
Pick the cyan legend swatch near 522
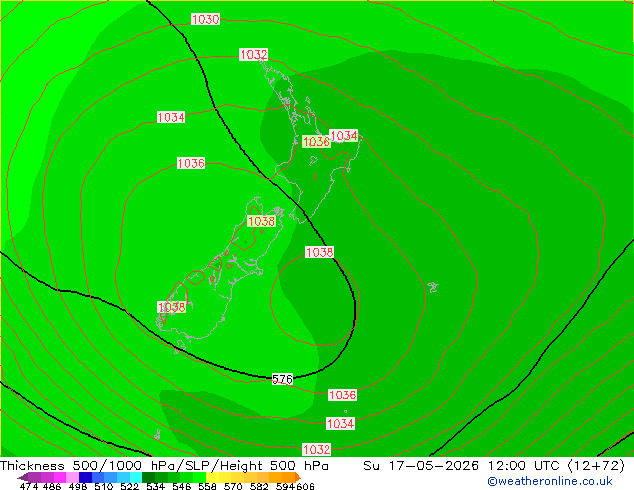(136, 477)
